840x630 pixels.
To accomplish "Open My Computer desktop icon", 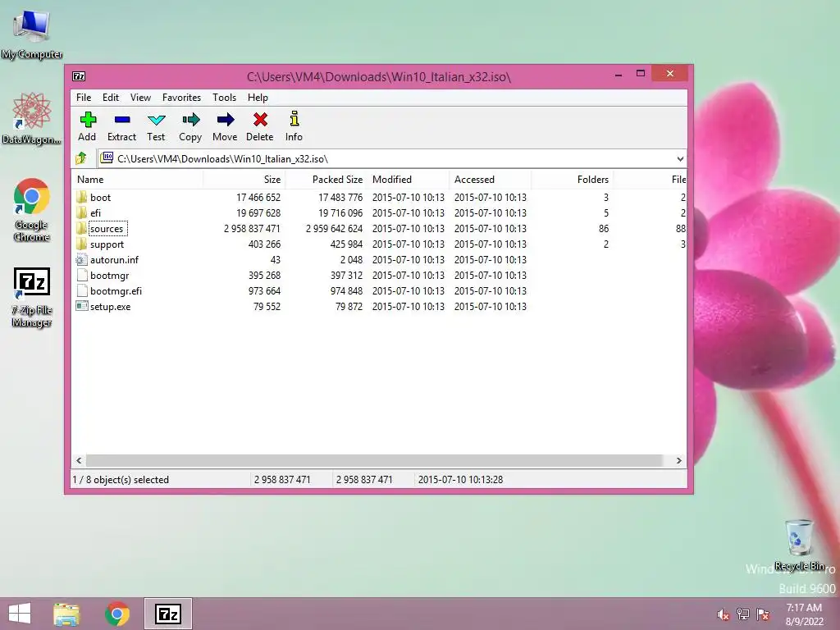I will (x=32, y=33).
